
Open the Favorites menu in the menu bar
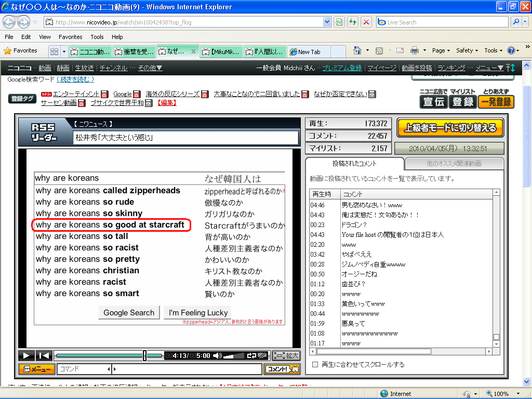[70, 37]
